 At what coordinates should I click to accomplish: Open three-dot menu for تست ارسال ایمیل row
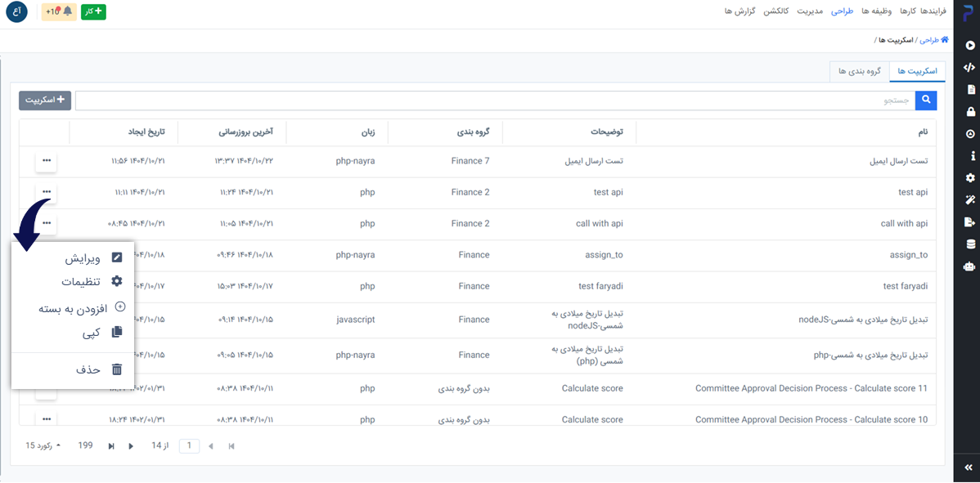tap(46, 161)
